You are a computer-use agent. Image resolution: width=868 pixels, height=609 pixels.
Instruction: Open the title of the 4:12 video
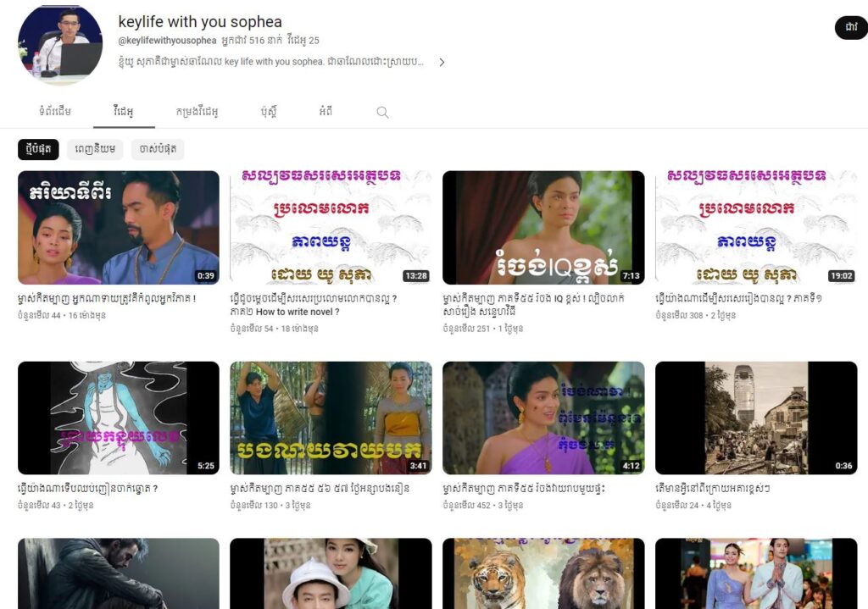tap(524, 489)
